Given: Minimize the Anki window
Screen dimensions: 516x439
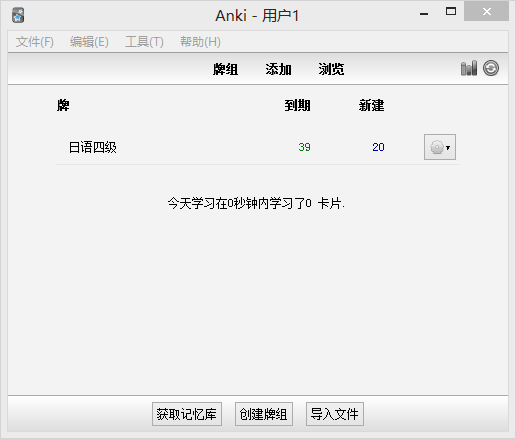Looking at the screenshot, I should [x=424, y=13].
